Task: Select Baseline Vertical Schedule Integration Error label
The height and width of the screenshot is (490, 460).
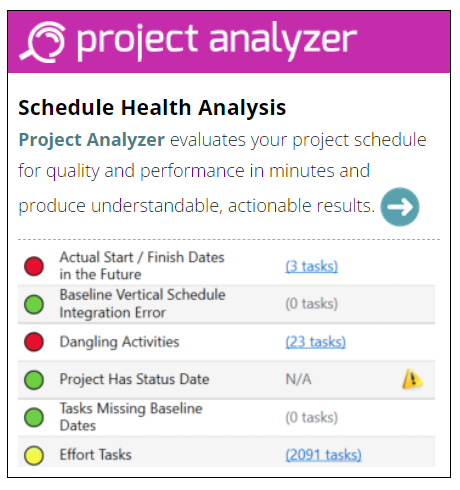Action: pyautogui.click(x=142, y=304)
